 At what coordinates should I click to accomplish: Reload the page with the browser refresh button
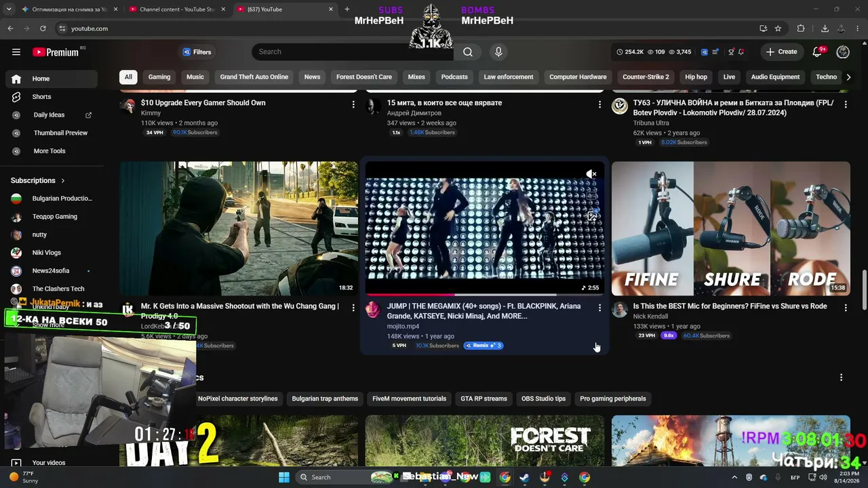click(x=43, y=28)
